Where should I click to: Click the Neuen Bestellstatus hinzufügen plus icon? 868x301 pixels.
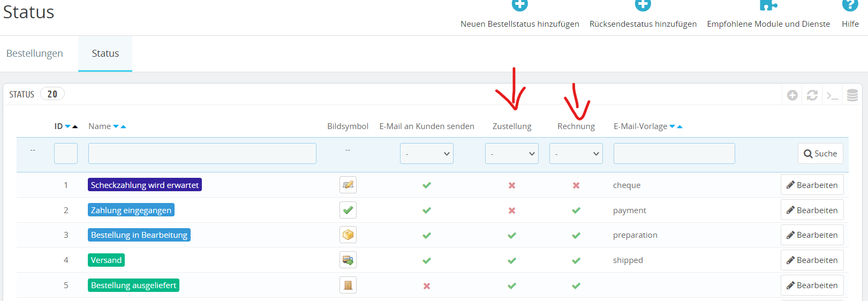[519, 5]
